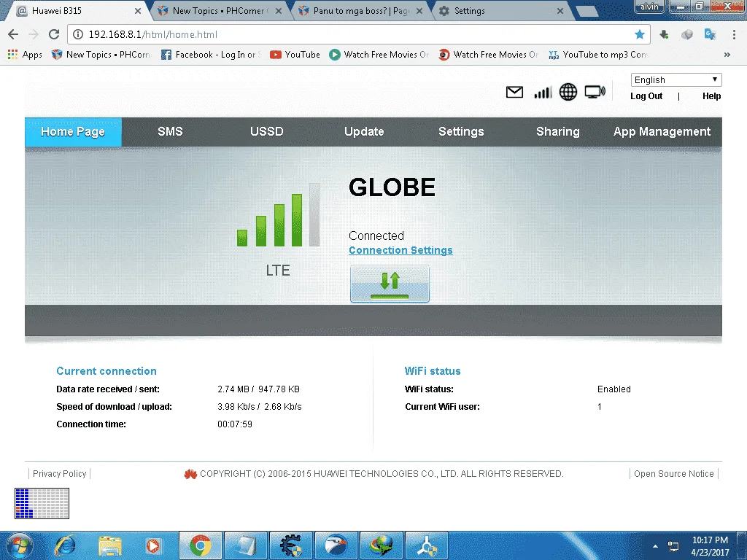Click the Huawei logo in the footer

(x=190, y=474)
